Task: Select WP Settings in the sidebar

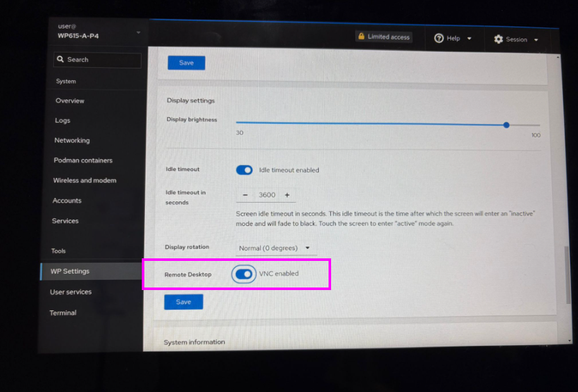Action: click(x=91, y=271)
